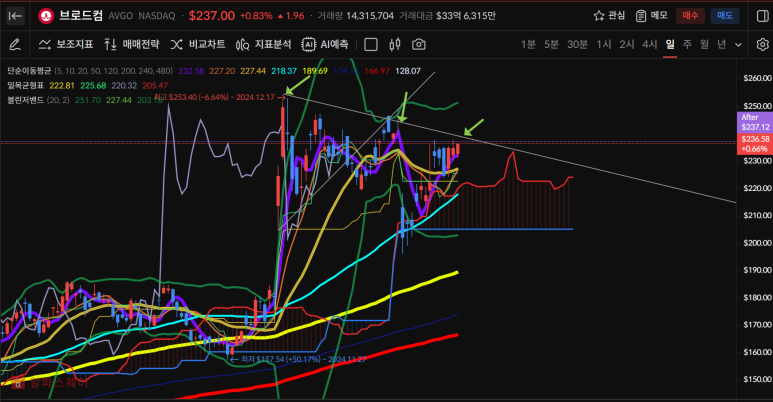773x402 pixels.
Task: Click the $237.00 price in header
Action: pos(212,16)
